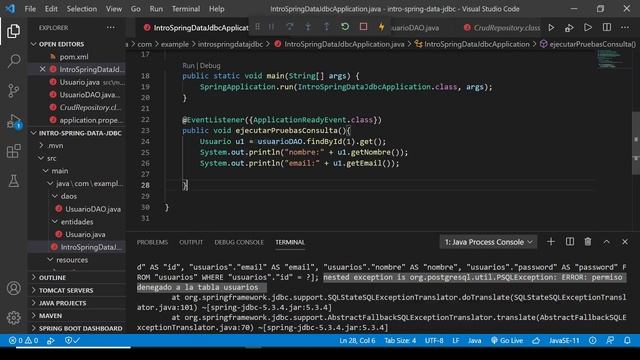Open Run and Debug view
Screen dimensions: 640x360
pyautogui.click(x=13, y=121)
